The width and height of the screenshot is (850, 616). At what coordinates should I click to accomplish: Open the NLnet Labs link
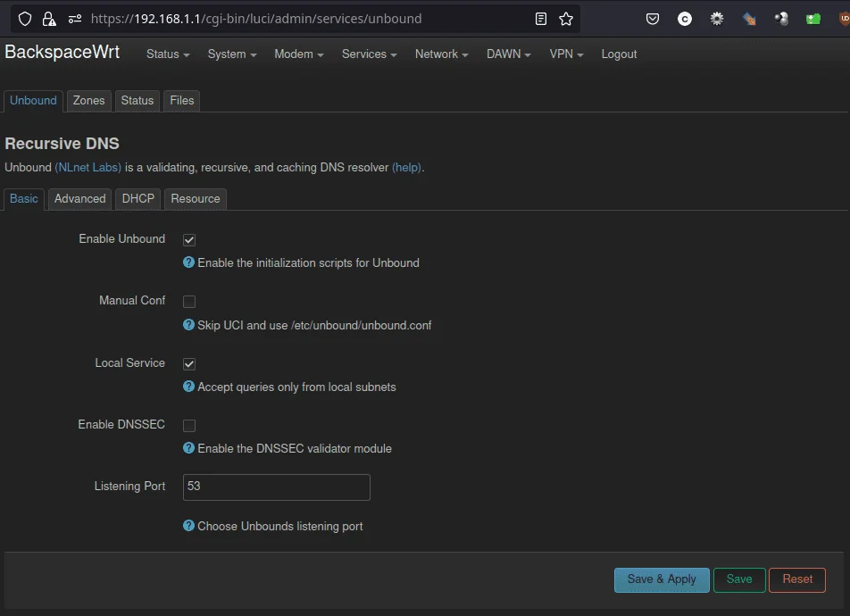(87, 168)
